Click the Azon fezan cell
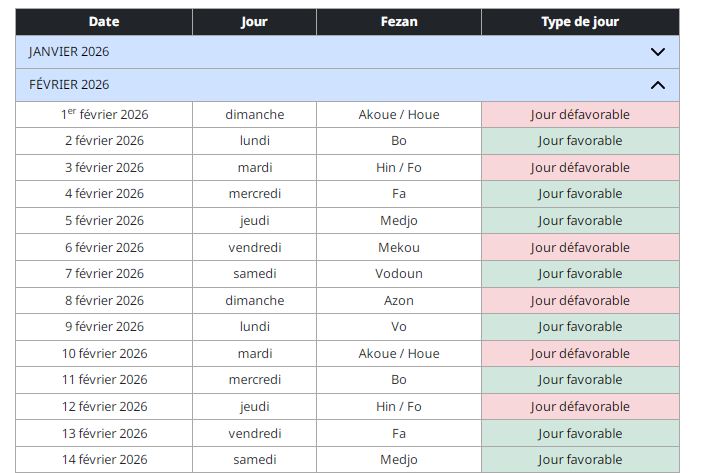This screenshot has width=717, height=473. coord(399,301)
